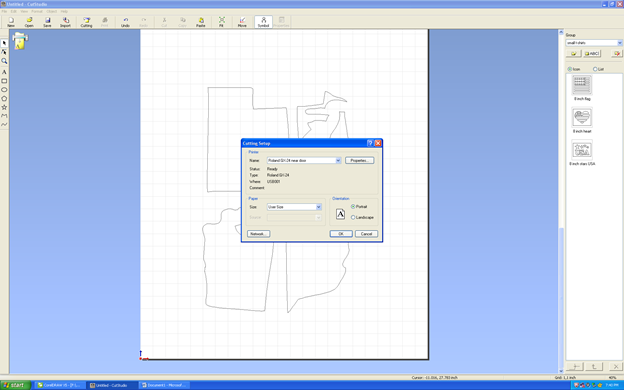Screen dimensions: 624x390
Task: Click the Fit toolbar icon
Action: [x=221, y=22]
